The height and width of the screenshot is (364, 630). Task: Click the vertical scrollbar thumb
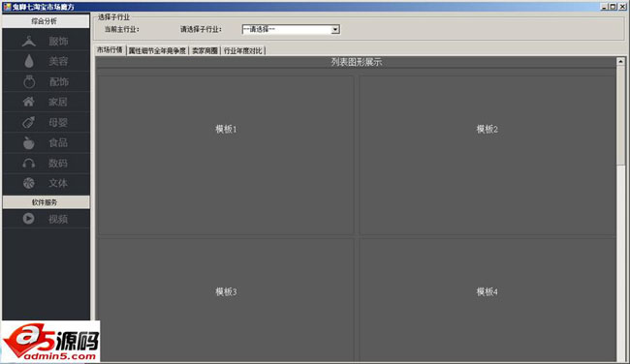(620, 115)
